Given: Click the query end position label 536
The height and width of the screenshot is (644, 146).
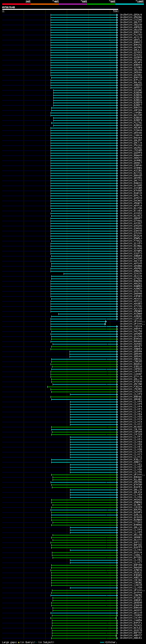Looking at the screenshot, I should click(x=115, y=11).
